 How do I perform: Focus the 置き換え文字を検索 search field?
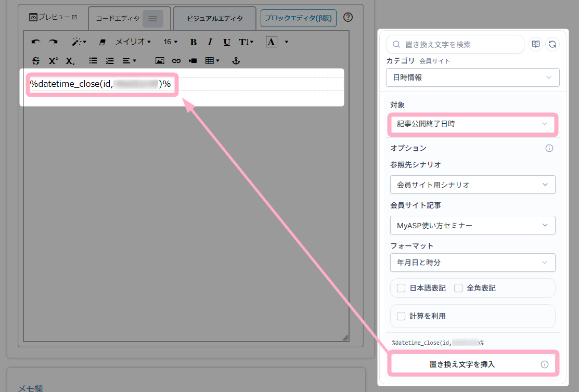point(455,44)
